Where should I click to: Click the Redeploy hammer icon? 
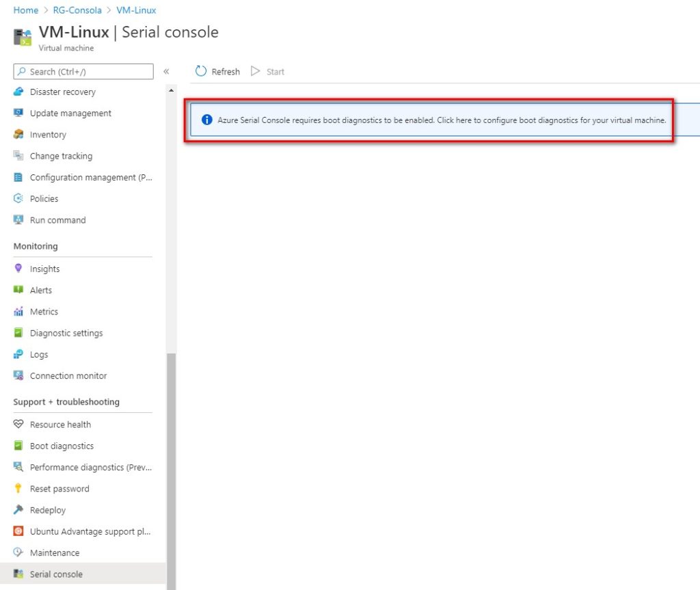pos(18,509)
